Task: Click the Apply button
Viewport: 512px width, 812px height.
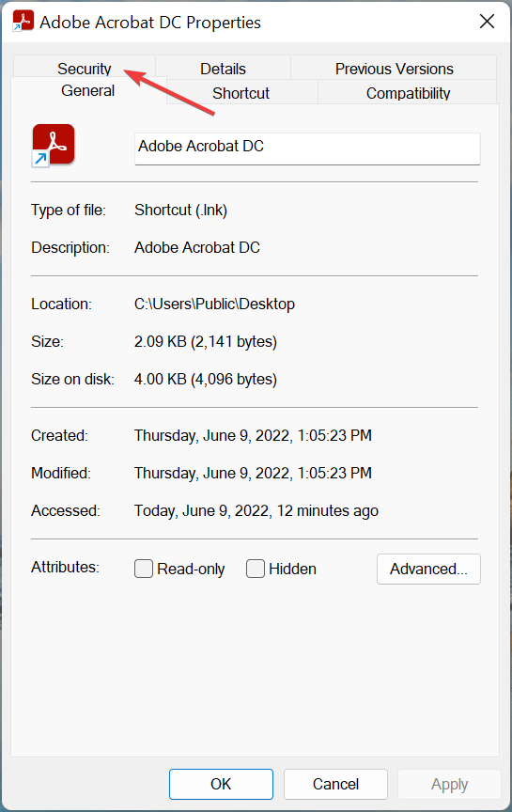Action: (x=449, y=784)
